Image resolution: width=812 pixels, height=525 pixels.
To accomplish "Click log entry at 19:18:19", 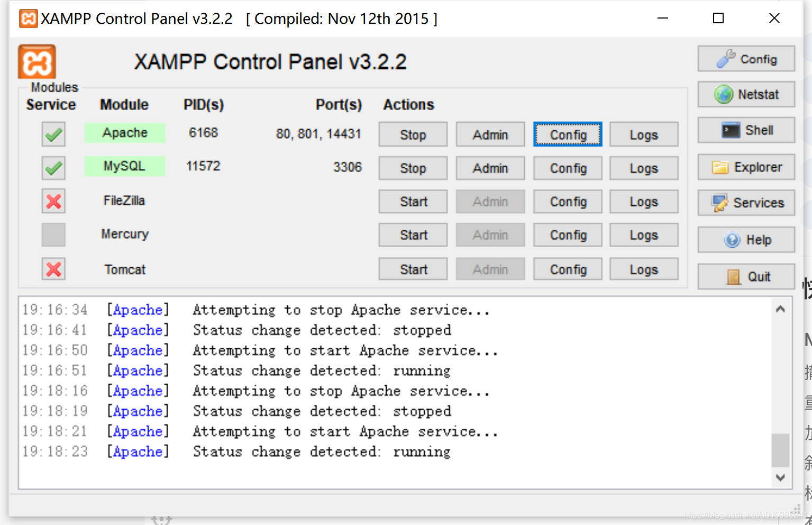I will (x=237, y=411).
